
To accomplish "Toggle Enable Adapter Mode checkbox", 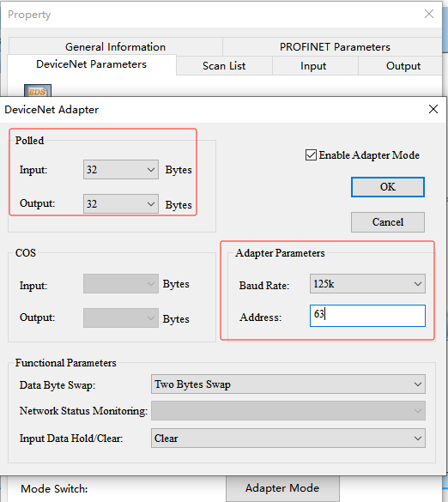I will pyautogui.click(x=311, y=155).
